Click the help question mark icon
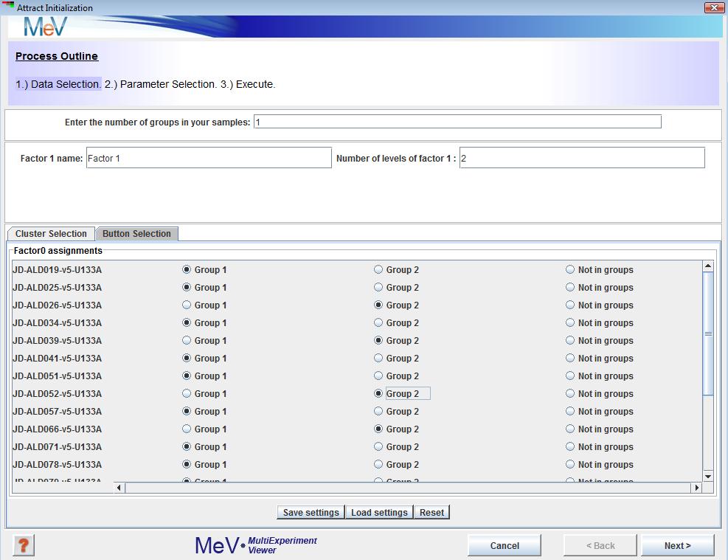728x560 pixels. tap(24, 545)
